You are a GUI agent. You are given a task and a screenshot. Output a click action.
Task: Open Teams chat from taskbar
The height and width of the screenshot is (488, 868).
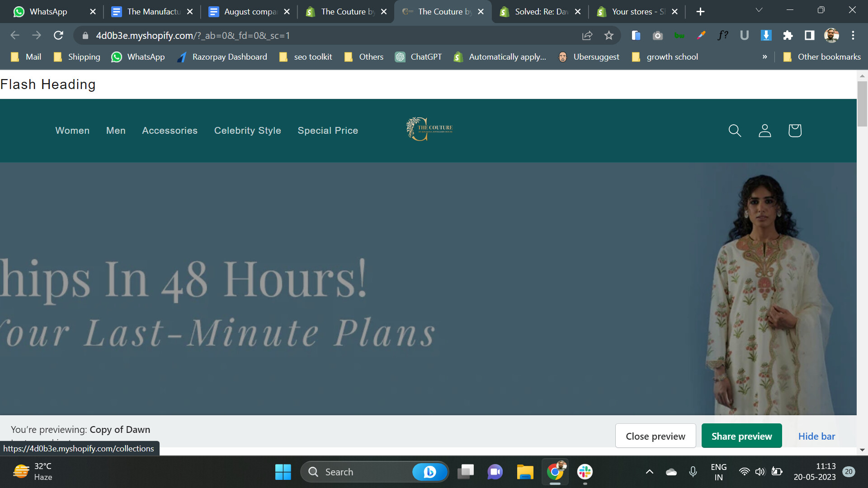tap(495, 472)
